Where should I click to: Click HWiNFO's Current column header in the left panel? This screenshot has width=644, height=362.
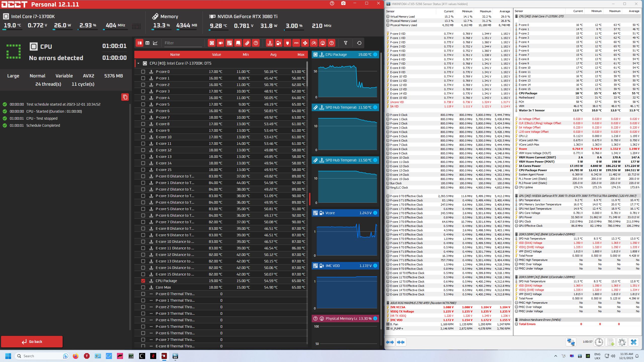click(x=449, y=11)
